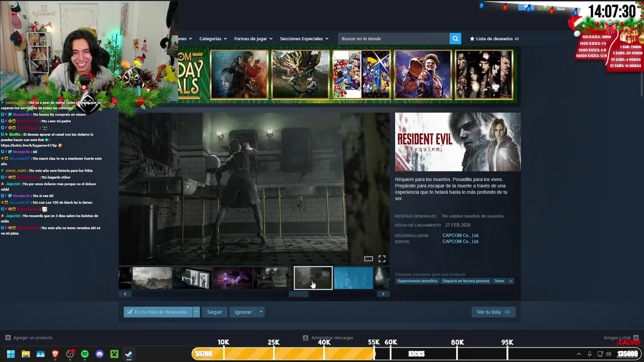Open Discord from the taskbar

(100, 354)
